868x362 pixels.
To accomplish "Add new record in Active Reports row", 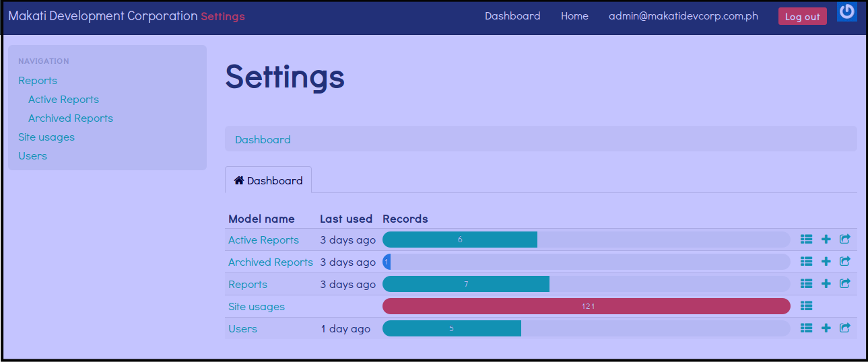I will point(826,239).
